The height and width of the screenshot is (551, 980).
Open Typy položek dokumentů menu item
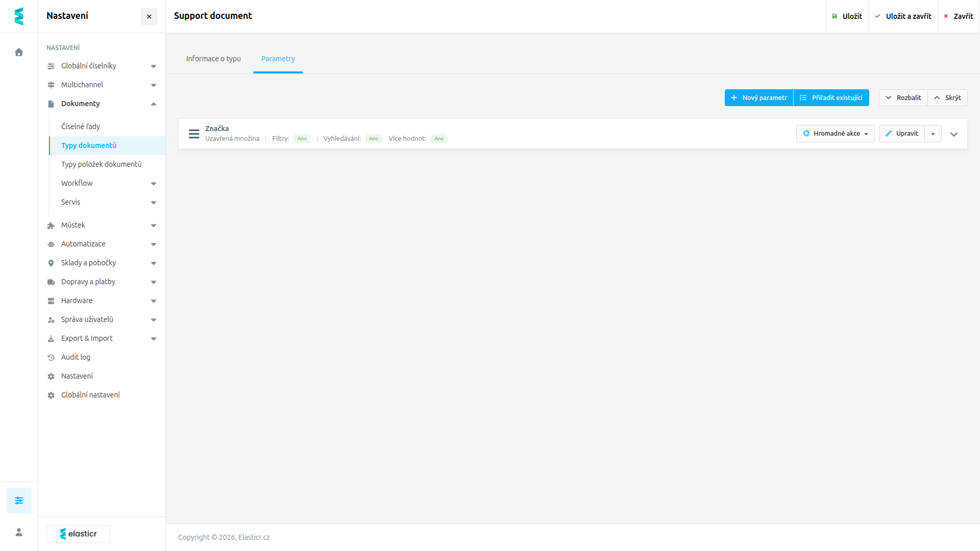pyautogui.click(x=101, y=164)
